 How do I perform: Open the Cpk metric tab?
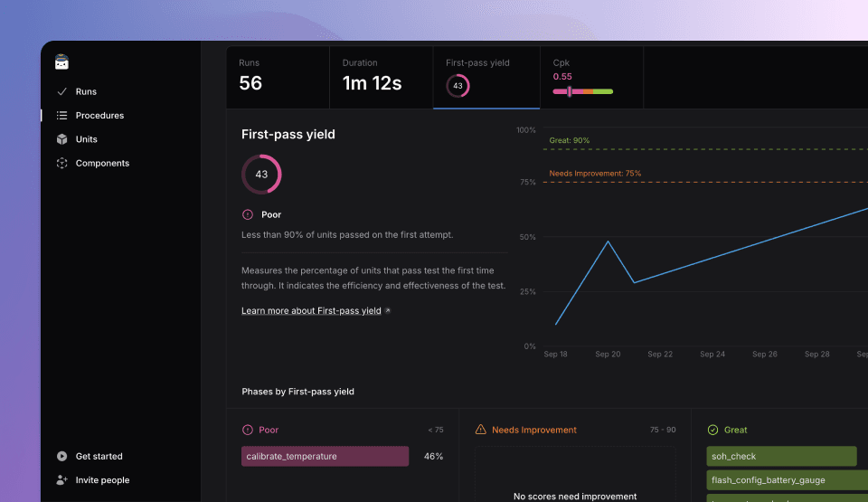591,77
